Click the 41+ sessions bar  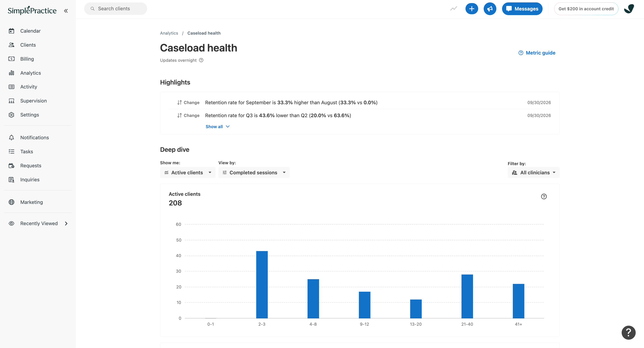[518, 301]
